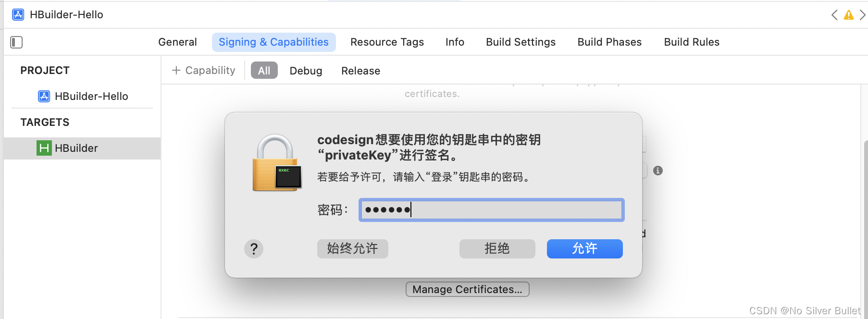Click the yellow warning triangle icon
The image size is (868, 319).
tap(849, 15)
